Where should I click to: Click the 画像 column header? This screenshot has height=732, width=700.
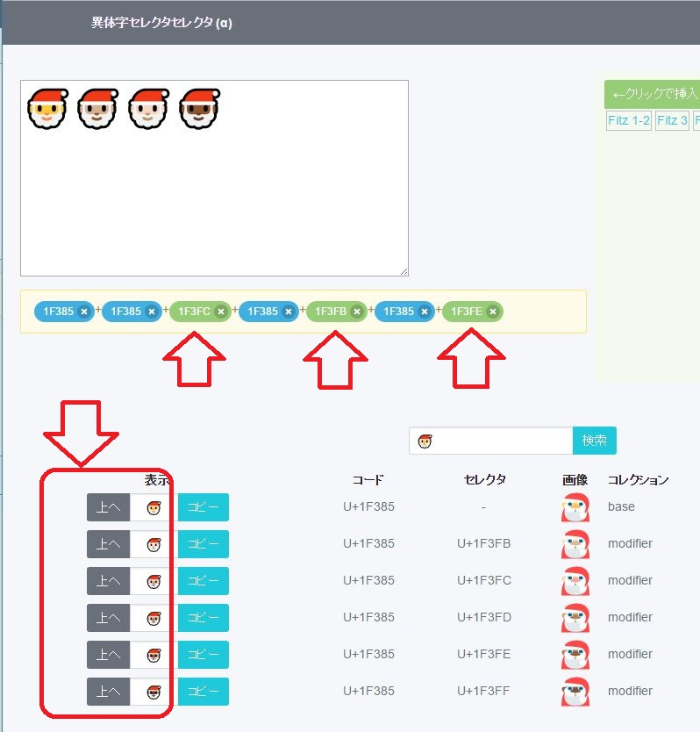tap(575, 480)
